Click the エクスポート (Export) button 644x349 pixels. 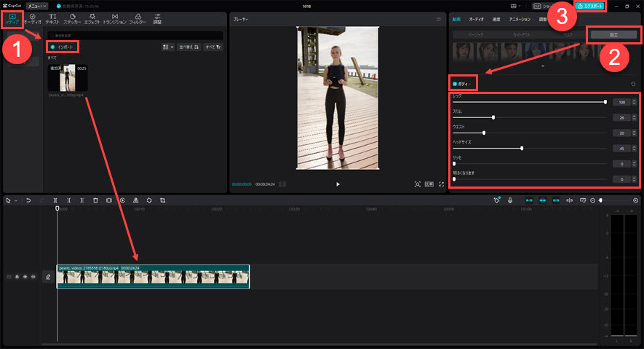[x=590, y=6]
